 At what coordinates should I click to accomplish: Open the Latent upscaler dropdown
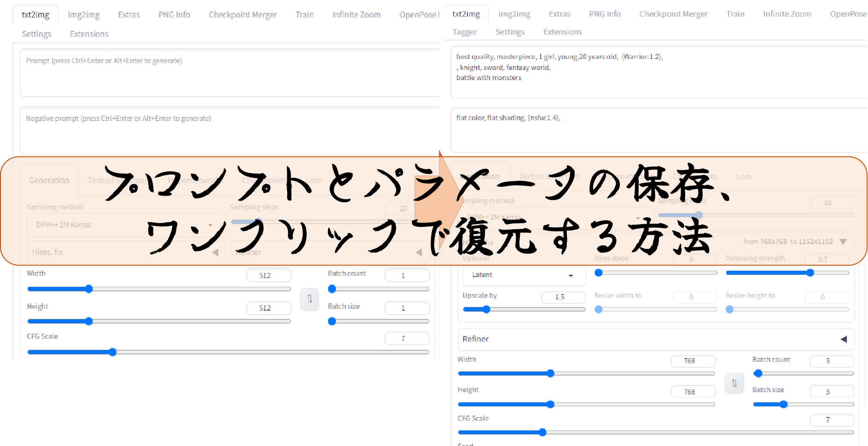524,275
